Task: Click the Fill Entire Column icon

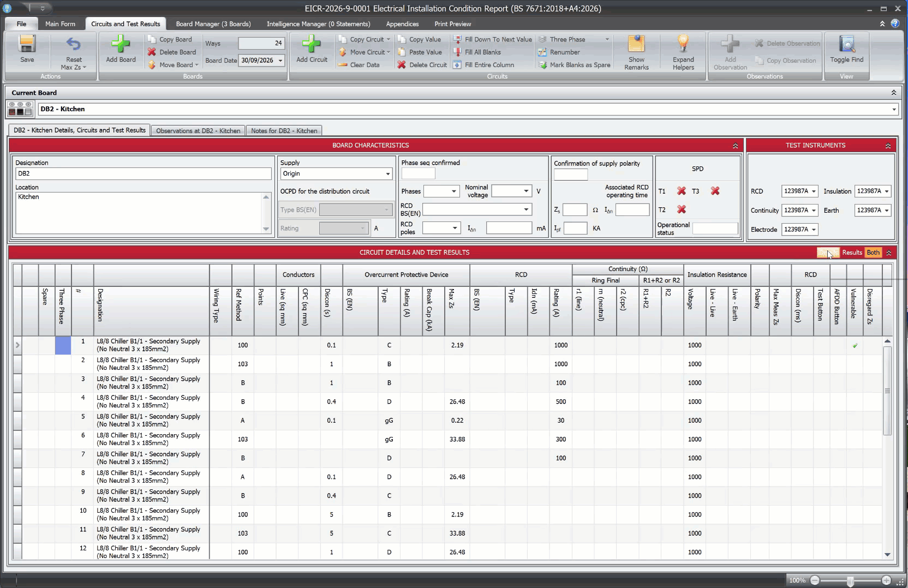Action: point(457,64)
